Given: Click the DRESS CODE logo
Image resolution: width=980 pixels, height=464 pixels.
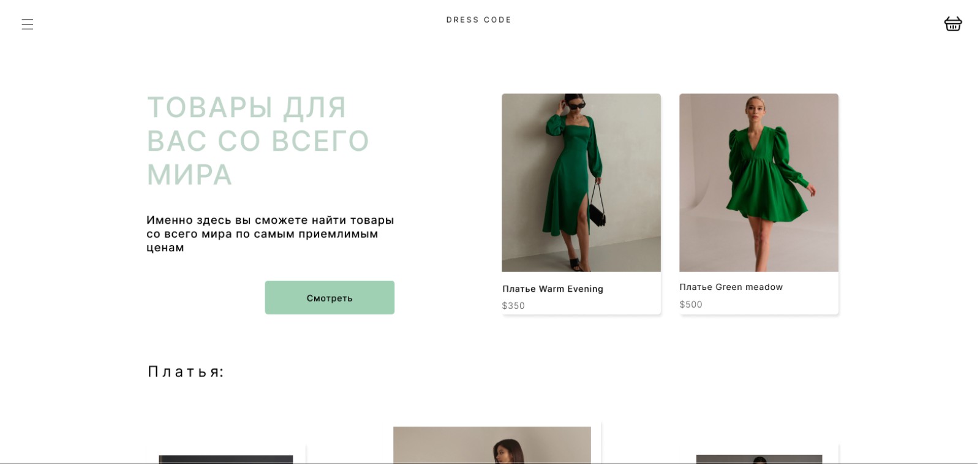Looking at the screenshot, I should (478, 20).
